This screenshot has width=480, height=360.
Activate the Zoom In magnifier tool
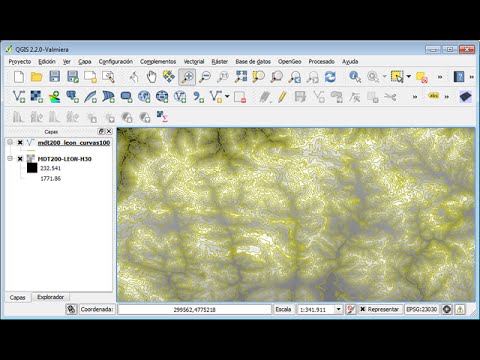coord(187,77)
